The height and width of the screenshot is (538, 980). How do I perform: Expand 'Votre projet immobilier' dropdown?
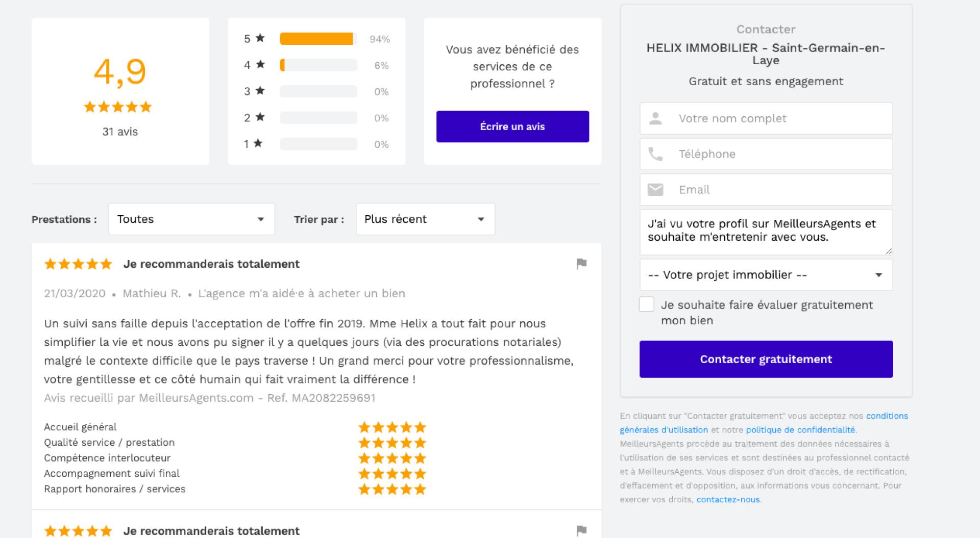[x=766, y=275]
